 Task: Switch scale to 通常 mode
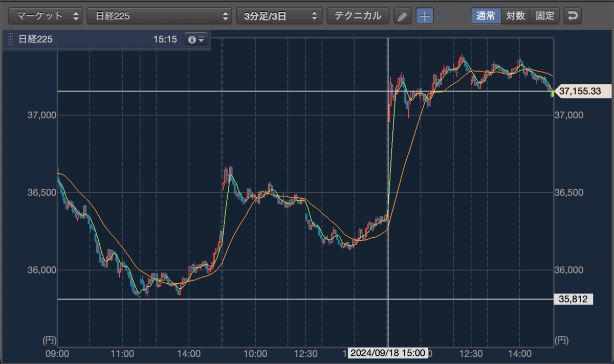[x=486, y=16]
